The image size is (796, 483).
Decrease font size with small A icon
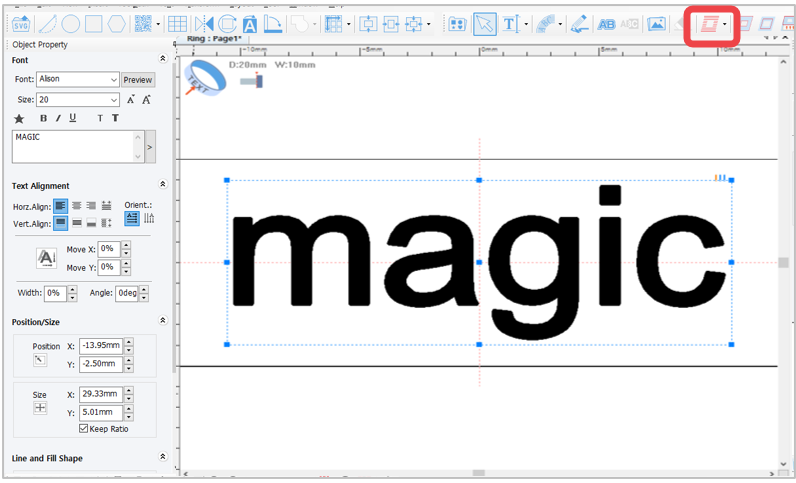tap(131, 100)
